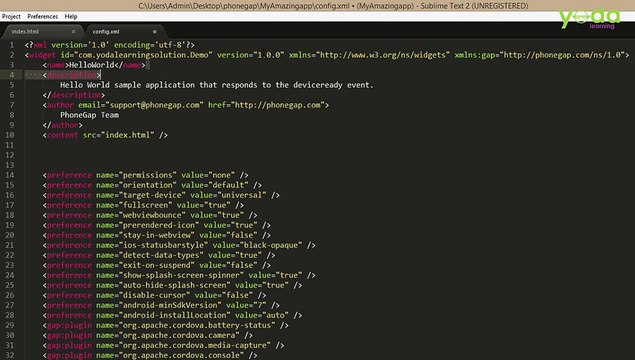Click the HelloWorld name text
The width and height of the screenshot is (635, 360).
coord(92,65)
